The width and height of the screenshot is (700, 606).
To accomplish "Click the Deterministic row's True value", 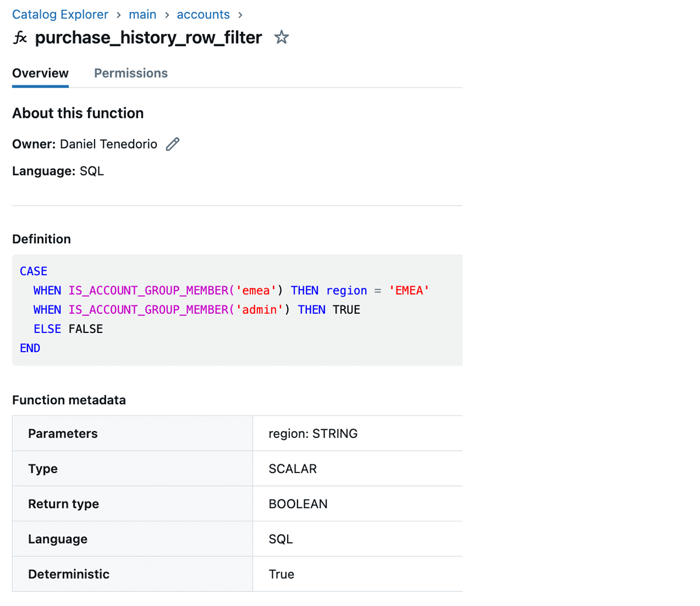I will tap(281, 575).
